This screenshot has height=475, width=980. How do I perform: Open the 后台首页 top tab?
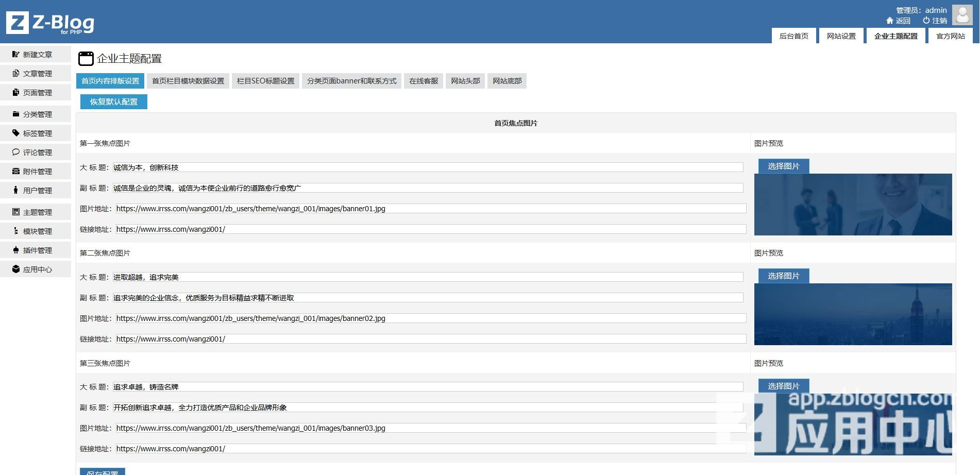tap(793, 36)
